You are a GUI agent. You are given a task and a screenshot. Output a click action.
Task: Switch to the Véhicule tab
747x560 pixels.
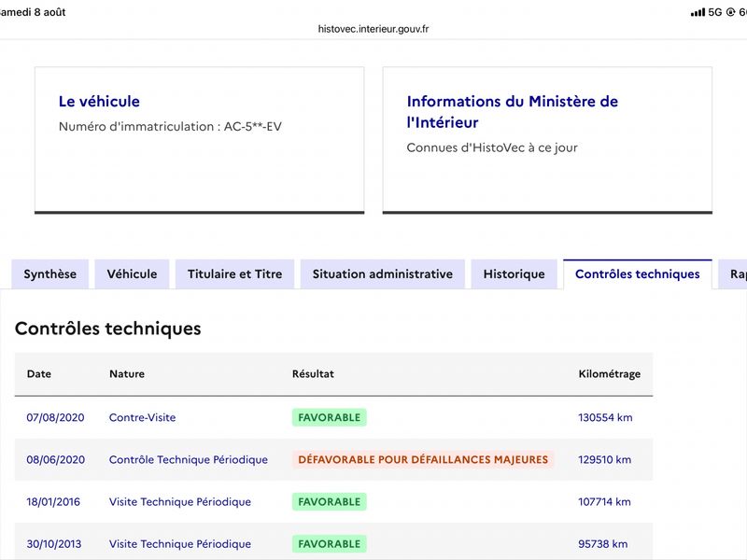click(x=132, y=274)
